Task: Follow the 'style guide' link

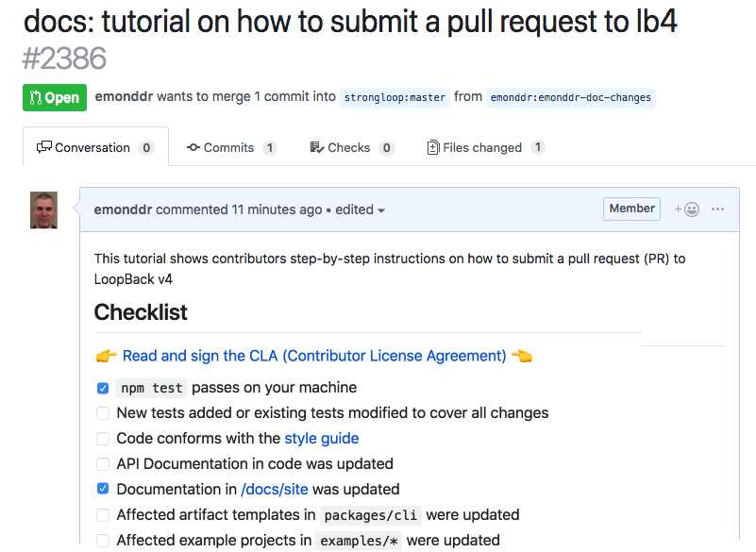Action: [322, 439]
